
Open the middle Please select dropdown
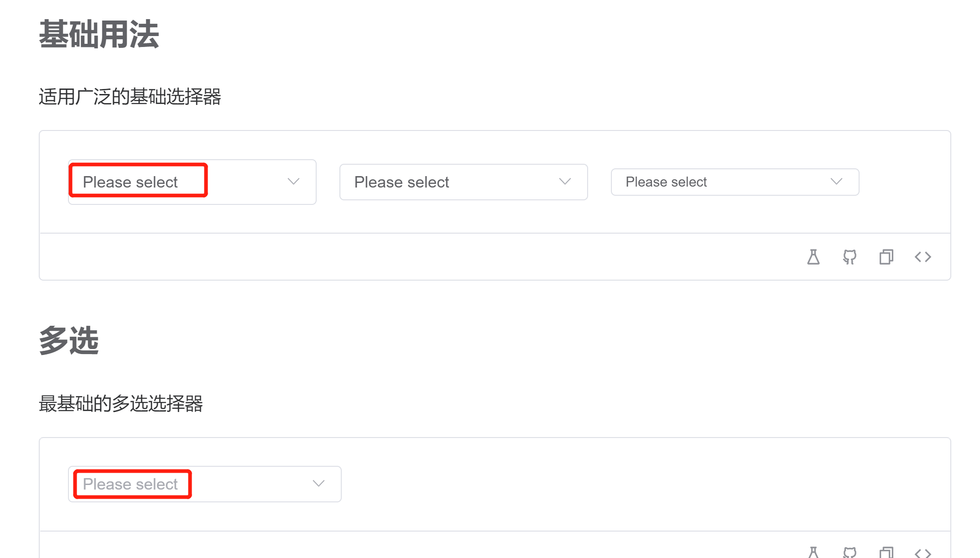point(463,182)
